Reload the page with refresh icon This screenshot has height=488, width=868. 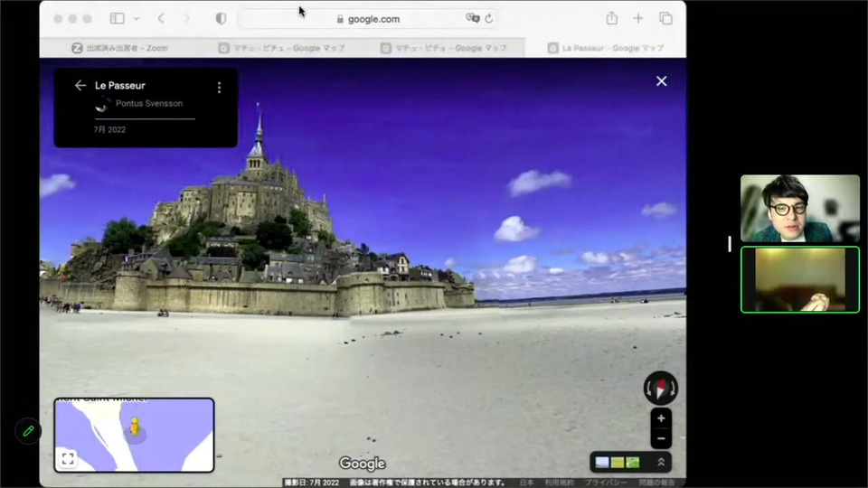pos(489,19)
